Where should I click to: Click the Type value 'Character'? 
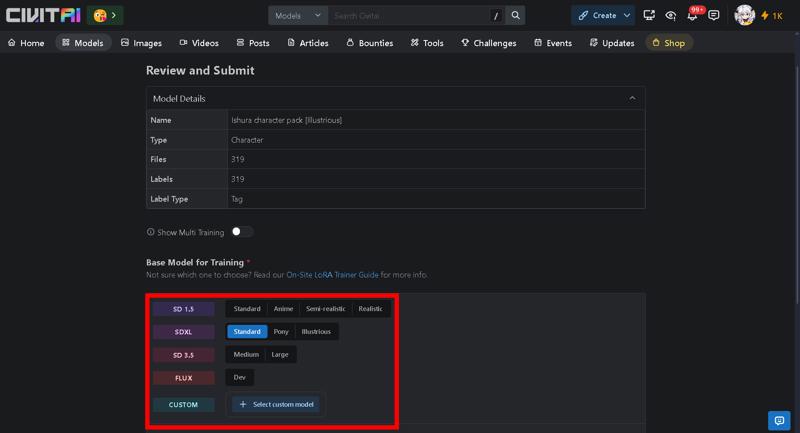247,140
